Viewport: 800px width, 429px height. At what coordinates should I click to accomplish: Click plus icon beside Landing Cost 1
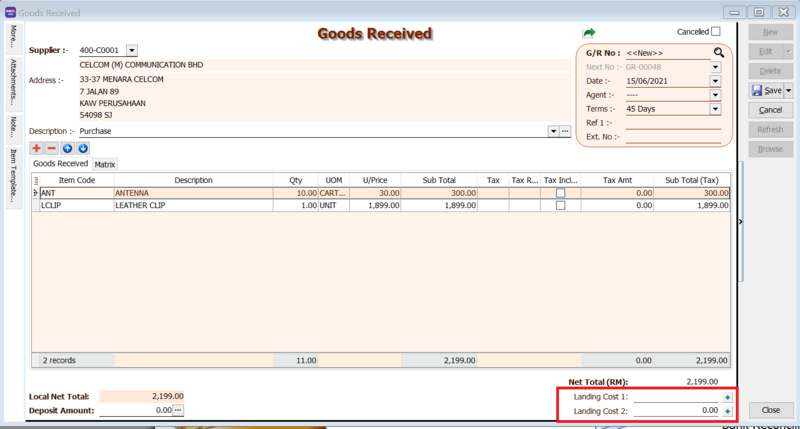click(727, 397)
